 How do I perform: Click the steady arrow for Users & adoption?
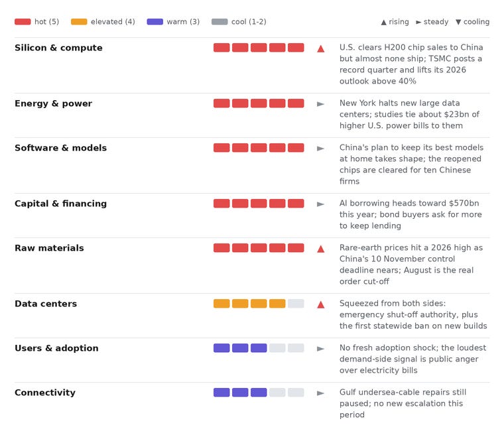[x=320, y=349]
